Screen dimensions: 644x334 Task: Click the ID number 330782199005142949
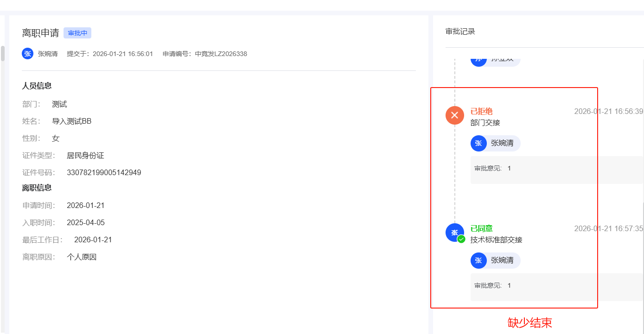pos(104,173)
